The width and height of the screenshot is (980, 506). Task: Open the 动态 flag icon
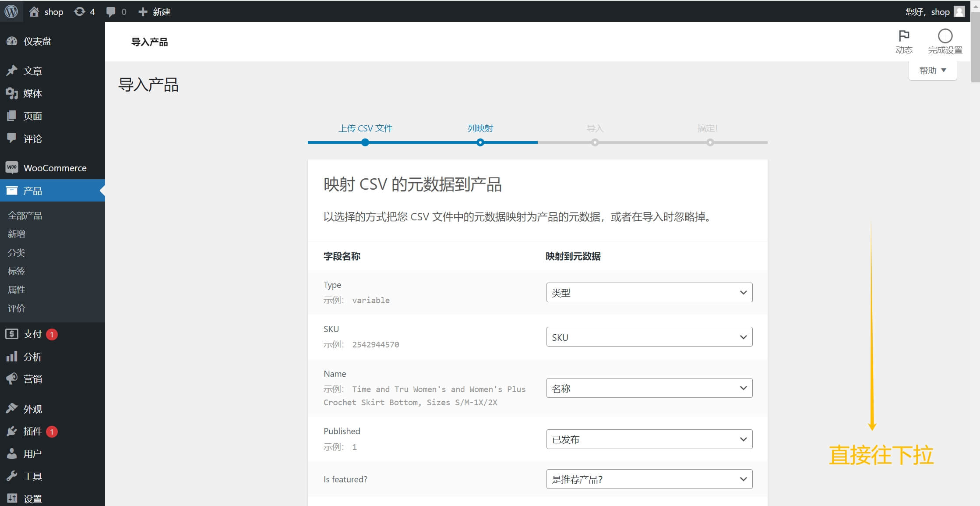pyautogui.click(x=904, y=35)
